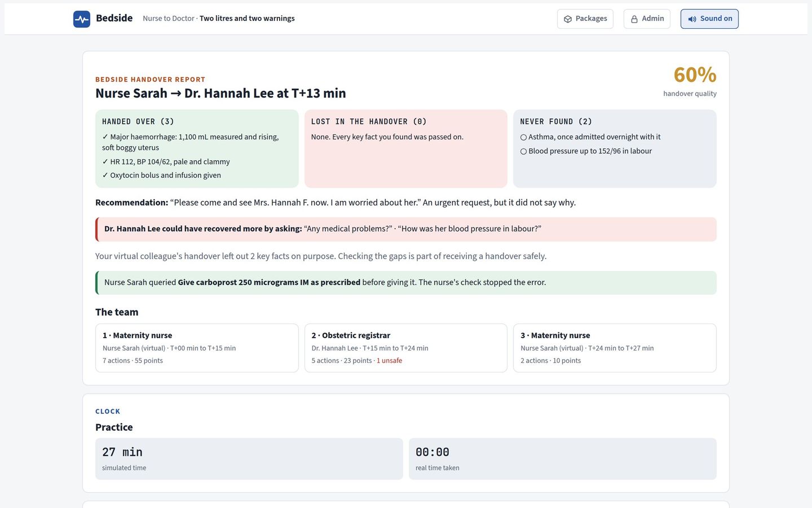Image resolution: width=812 pixels, height=508 pixels.
Task: Click the Bedside heartbeat logo icon
Action: tap(82, 19)
